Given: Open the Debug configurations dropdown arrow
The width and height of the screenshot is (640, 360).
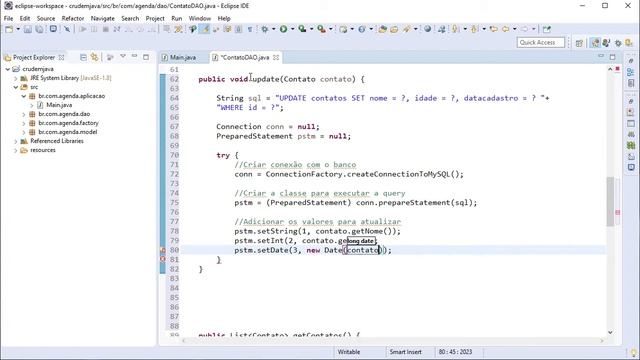Looking at the screenshot, I should tap(273, 29).
